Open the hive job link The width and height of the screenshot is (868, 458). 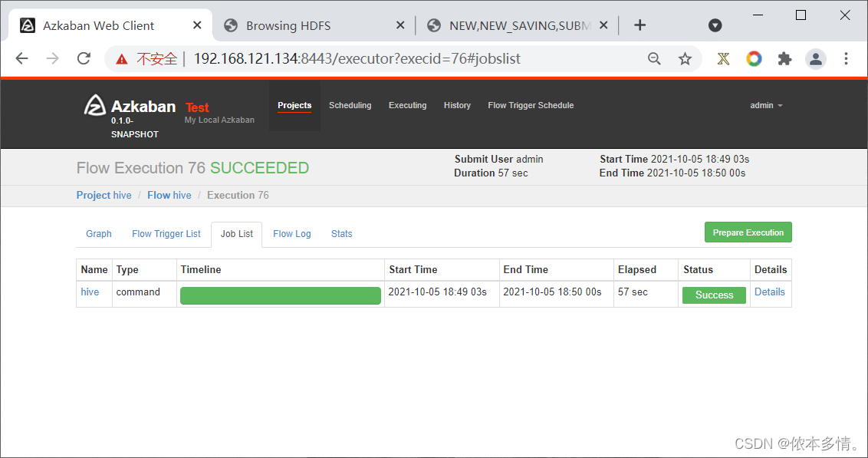[90, 292]
